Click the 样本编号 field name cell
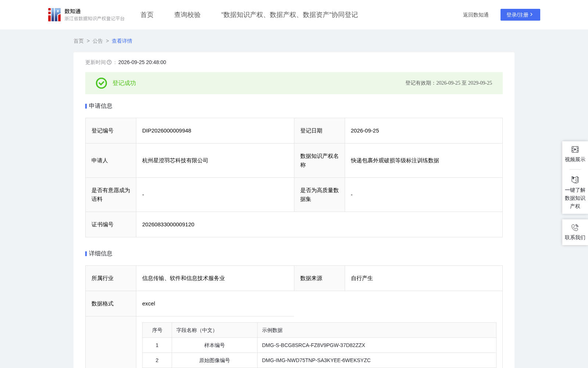This screenshot has height=368, width=588. [215, 345]
